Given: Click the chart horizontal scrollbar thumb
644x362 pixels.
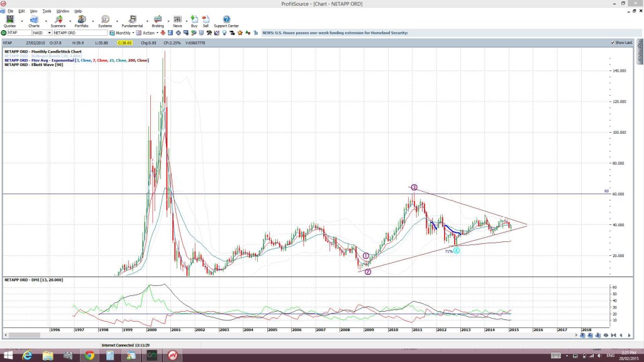Looking at the screenshot, I should tap(25, 336).
